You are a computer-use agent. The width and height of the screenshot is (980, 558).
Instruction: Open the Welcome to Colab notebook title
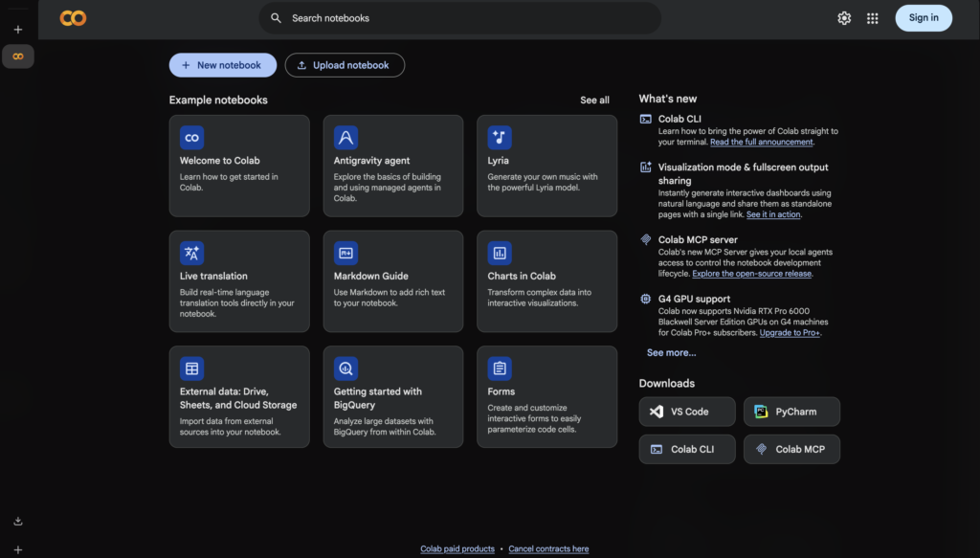[219, 161]
